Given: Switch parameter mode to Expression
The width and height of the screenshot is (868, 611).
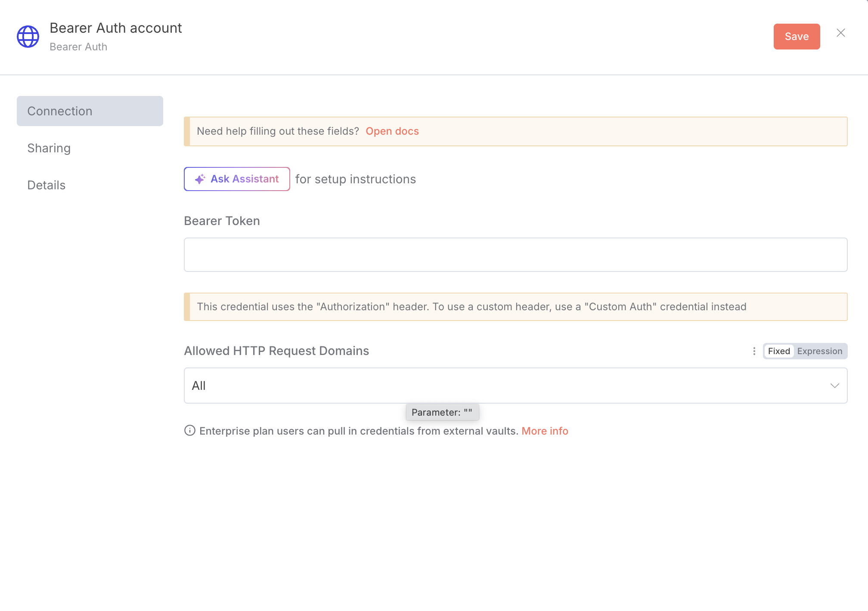Looking at the screenshot, I should pyautogui.click(x=819, y=351).
